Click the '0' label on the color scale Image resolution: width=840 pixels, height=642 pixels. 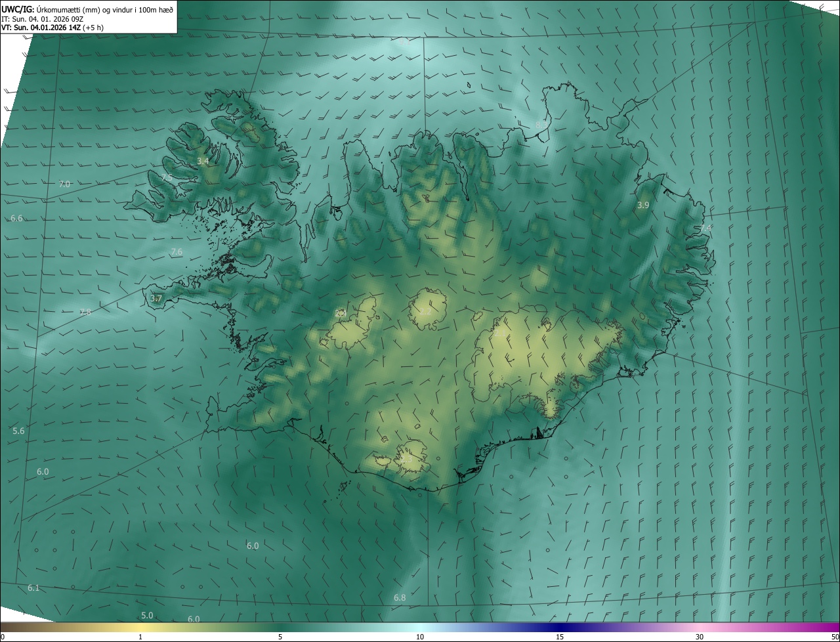[x=2, y=637]
